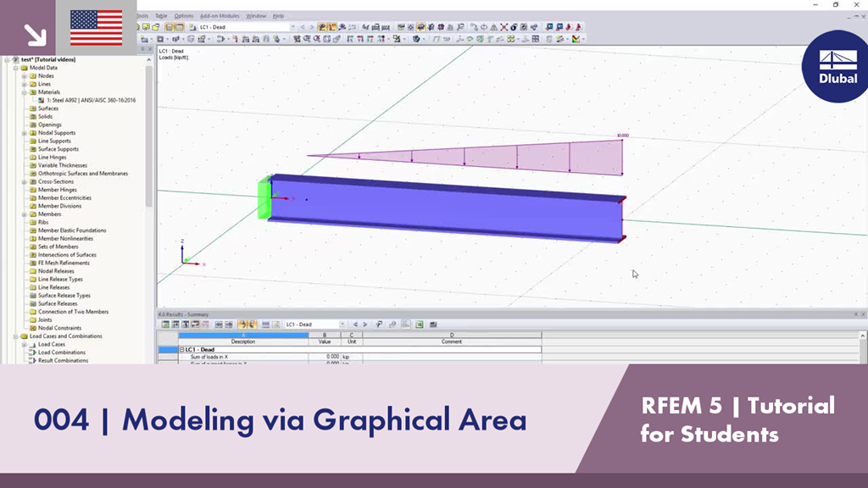The image size is (868, 488).
Task: Click the blue shield render mode icon
Action: pos(415,39)
